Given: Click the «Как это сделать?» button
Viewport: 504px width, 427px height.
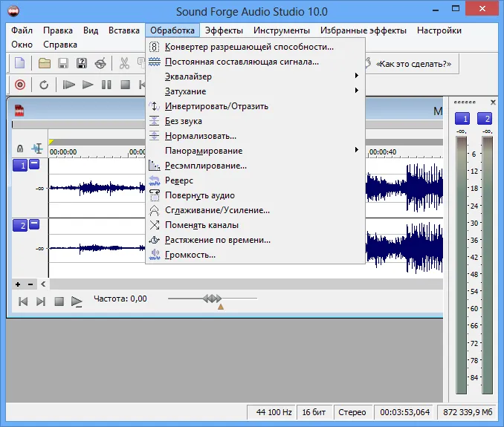Looking at the screenshot, I should [412, 64].
